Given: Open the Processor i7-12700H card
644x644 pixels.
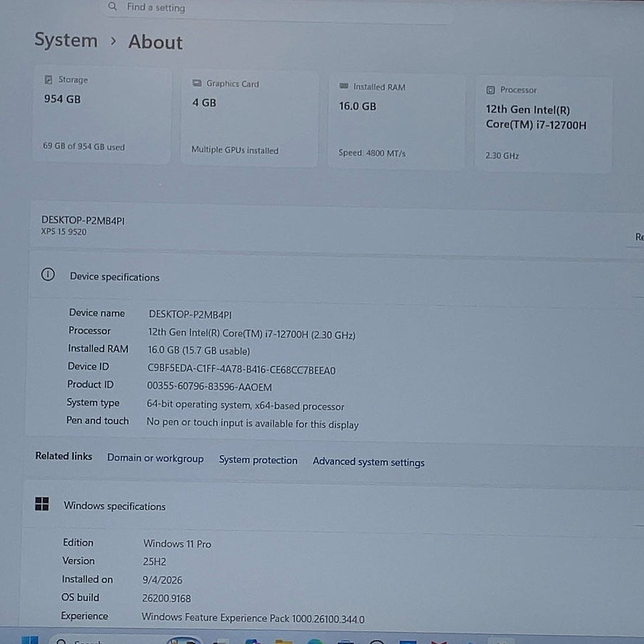Looking at the screenshot, I should click(x=544, y=124).
